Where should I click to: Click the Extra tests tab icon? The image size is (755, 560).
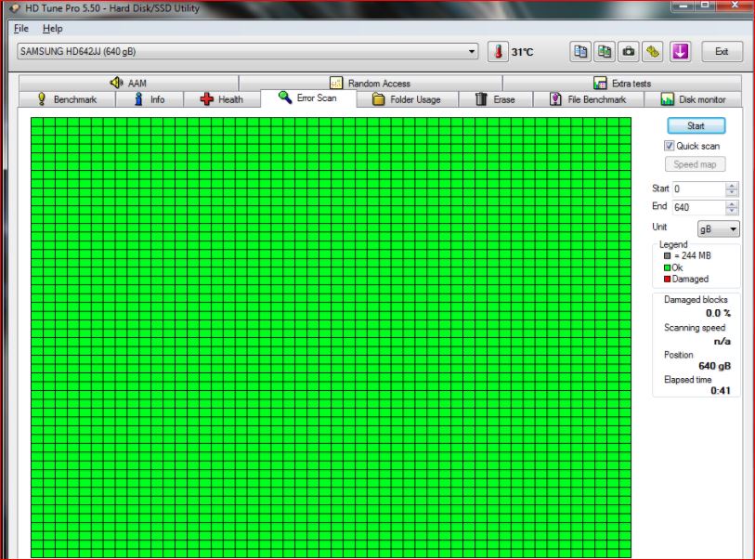pos(600,84)
